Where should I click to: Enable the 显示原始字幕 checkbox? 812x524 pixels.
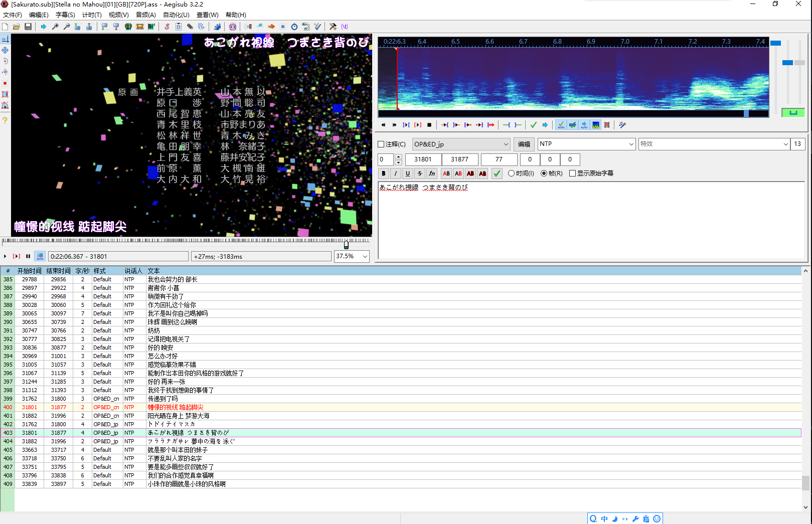tap(591, 173)
